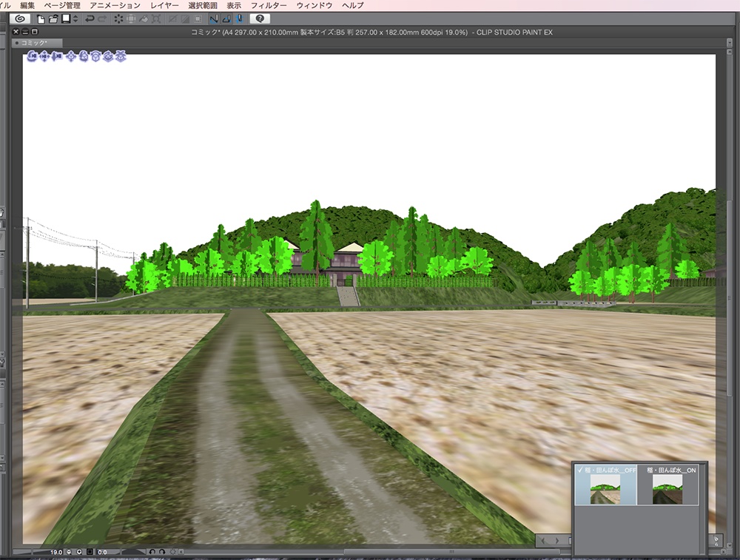
Task: Click the 稲・田んぼ水_ON preset thumbnail image
Action: [667, 490]
